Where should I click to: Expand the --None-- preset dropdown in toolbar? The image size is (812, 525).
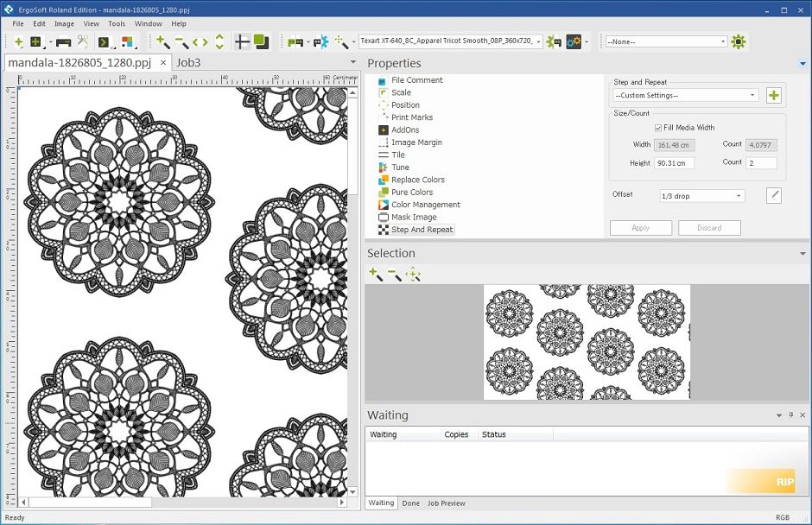(667, 41)
